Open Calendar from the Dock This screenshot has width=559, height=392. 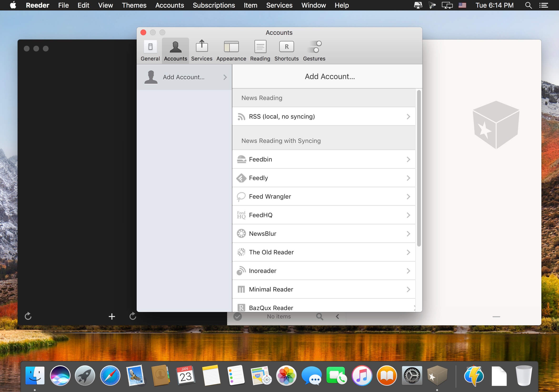click(185, 375)
